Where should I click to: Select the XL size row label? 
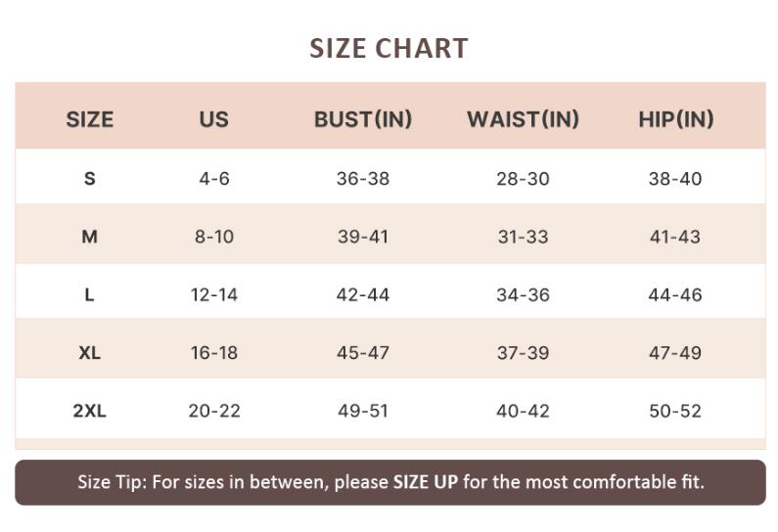point(89,352)
